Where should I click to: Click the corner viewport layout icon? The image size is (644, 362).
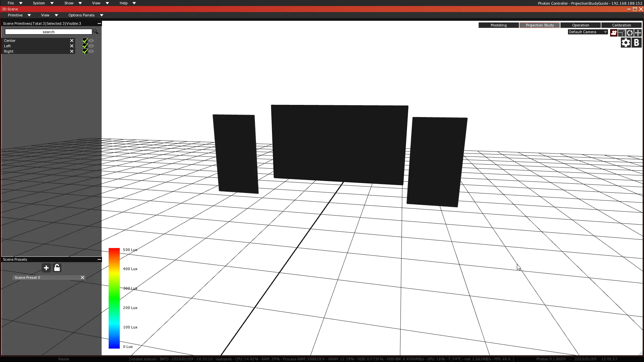point(622,33)
